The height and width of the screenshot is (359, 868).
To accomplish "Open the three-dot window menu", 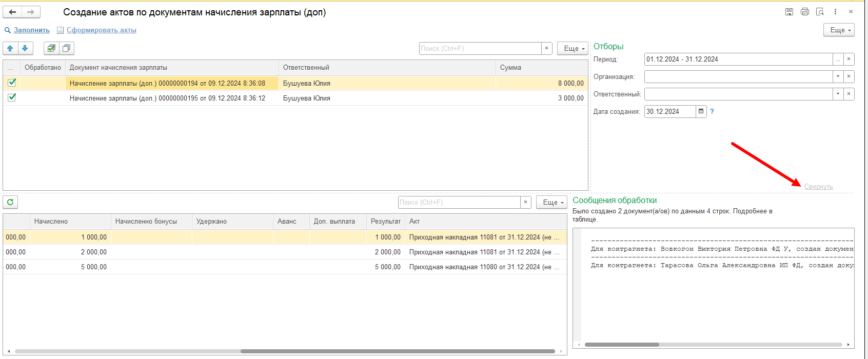I will pos(835,12).
